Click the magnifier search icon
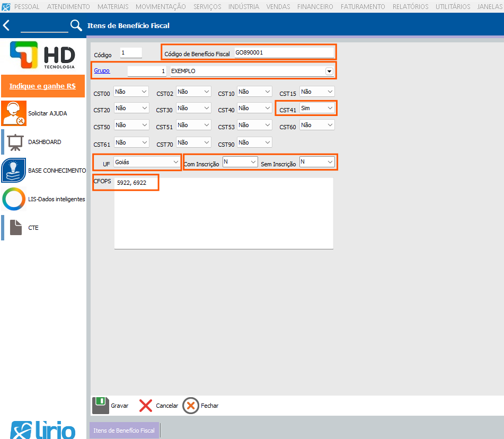 click(76, 25)
